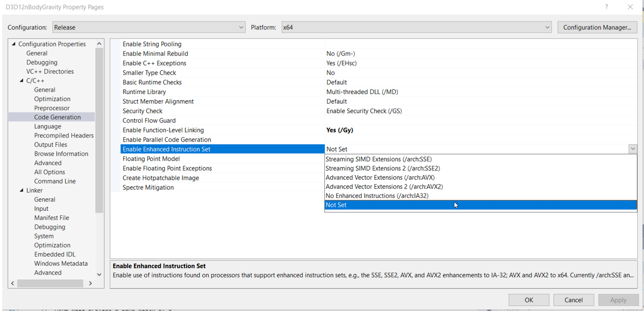Select Debugging under Linker
The image size is (644, 311).
point(50,227)
